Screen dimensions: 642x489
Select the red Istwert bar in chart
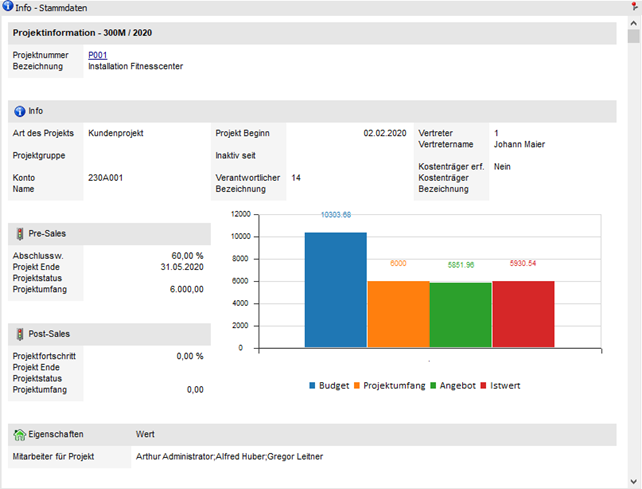point(523,314)
